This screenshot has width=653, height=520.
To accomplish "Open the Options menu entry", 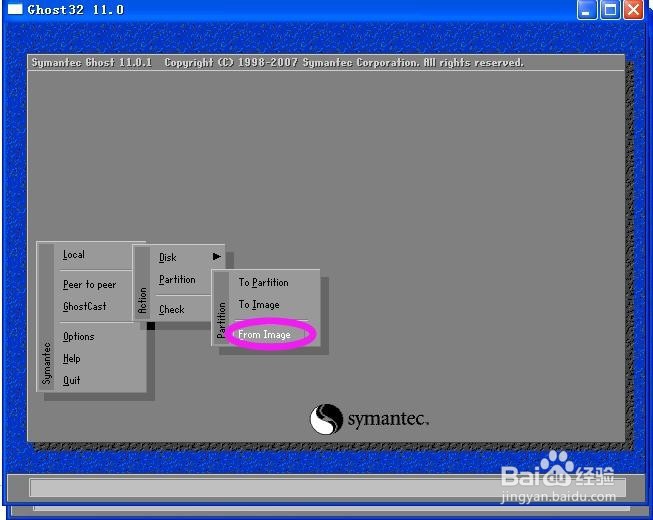I will click(x=78, y=336).
